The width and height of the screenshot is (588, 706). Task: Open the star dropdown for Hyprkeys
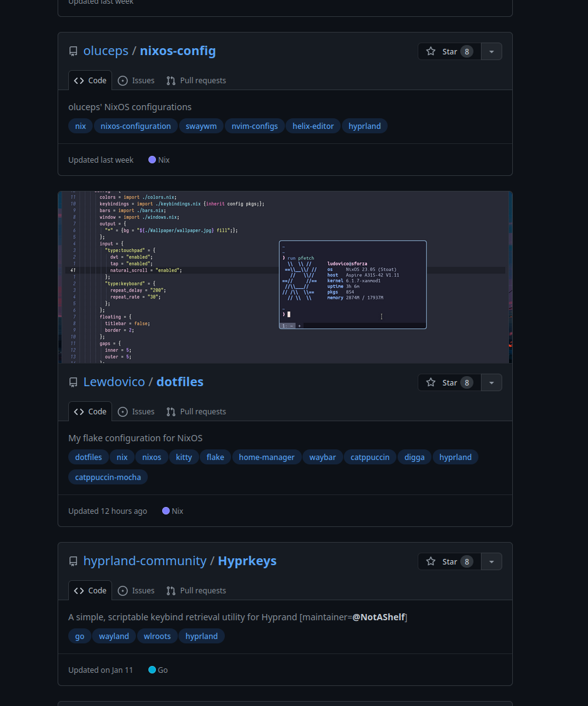pyautogui.click(x=492, y=561)
